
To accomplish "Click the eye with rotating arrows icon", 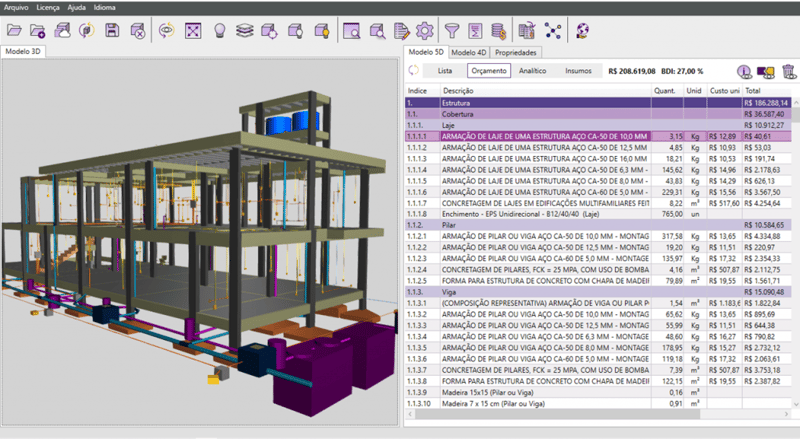I will click(166, 31).
